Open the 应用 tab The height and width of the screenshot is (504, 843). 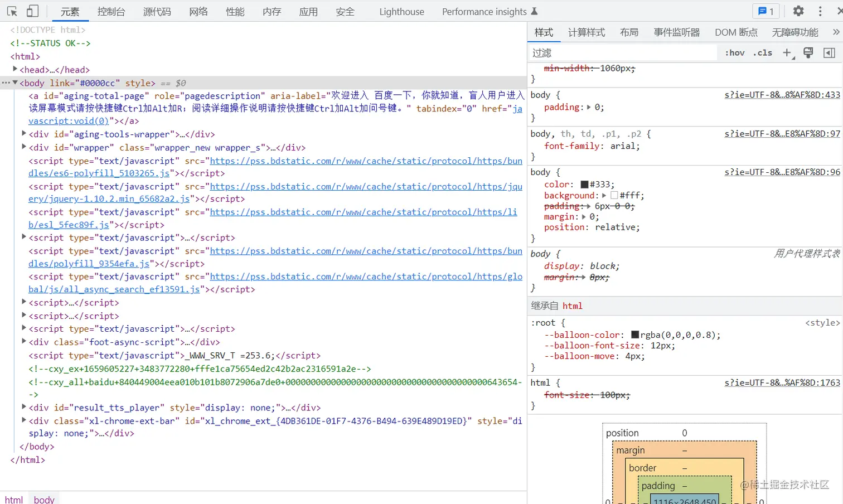click(308, 12)
